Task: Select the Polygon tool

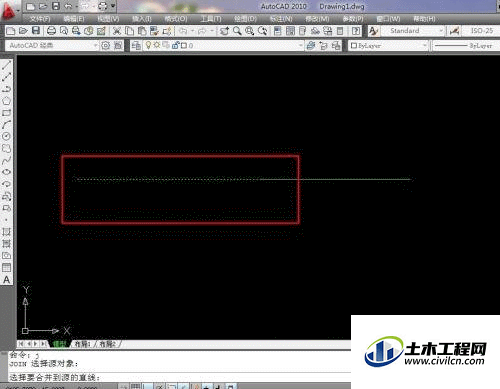Action: (7, 101)
